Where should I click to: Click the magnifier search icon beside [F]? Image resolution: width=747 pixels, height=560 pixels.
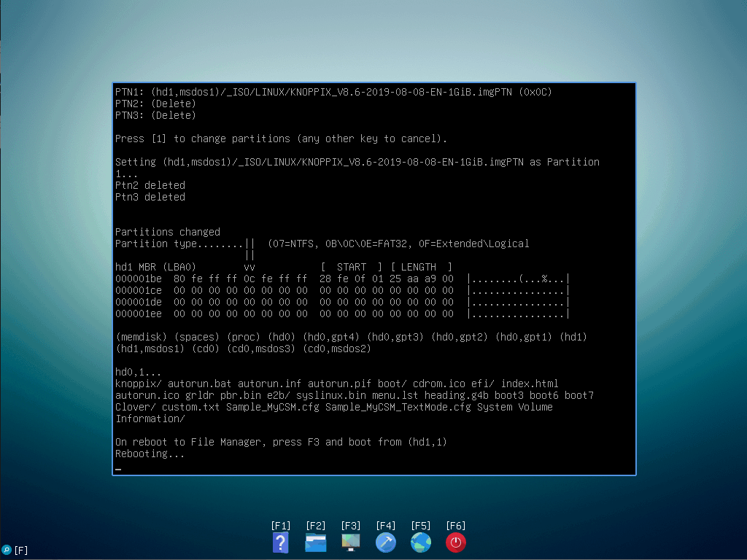6,550
